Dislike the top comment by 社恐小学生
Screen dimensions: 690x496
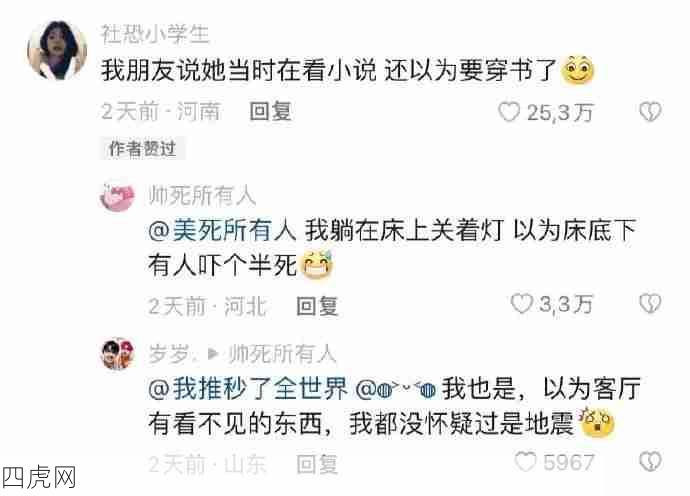pos(650,112)
